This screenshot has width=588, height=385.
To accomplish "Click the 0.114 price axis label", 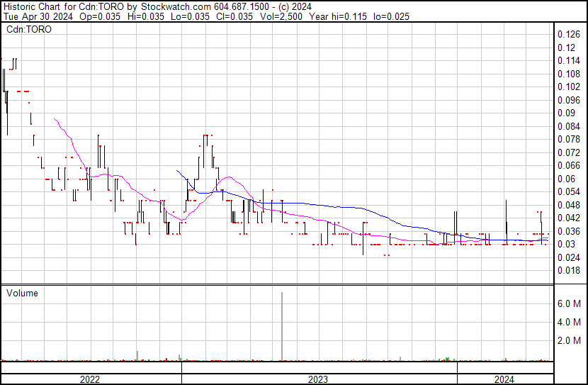I will pos(569,61).
